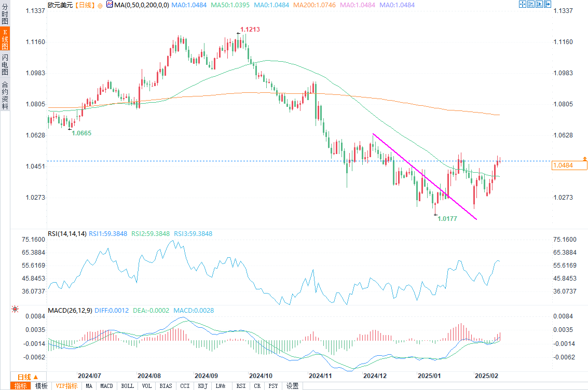Click the 2024/08 date label on the time axis

coord(149,376)
